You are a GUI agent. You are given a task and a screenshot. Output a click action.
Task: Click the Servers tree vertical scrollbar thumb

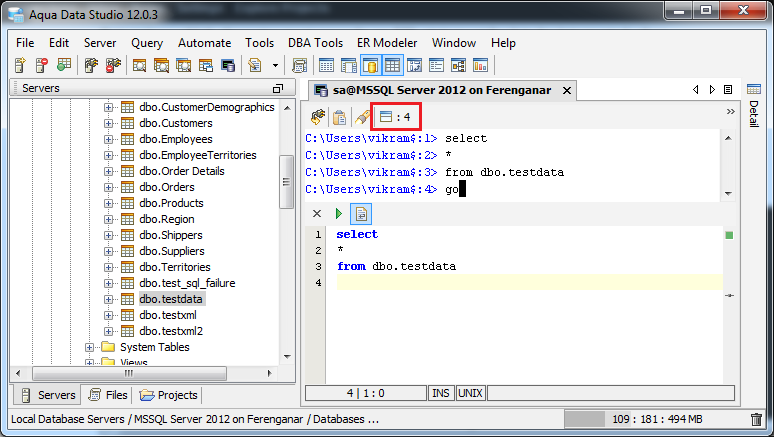[x=286, y=182]
